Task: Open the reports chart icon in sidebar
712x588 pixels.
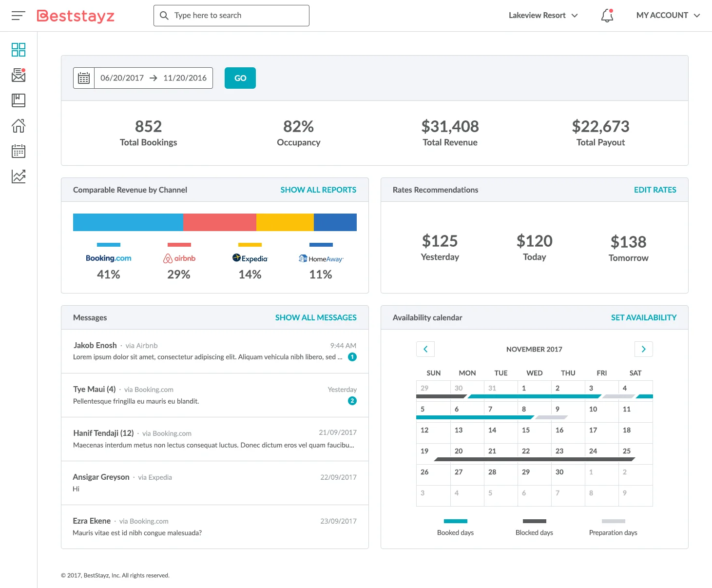Action: 19,176
